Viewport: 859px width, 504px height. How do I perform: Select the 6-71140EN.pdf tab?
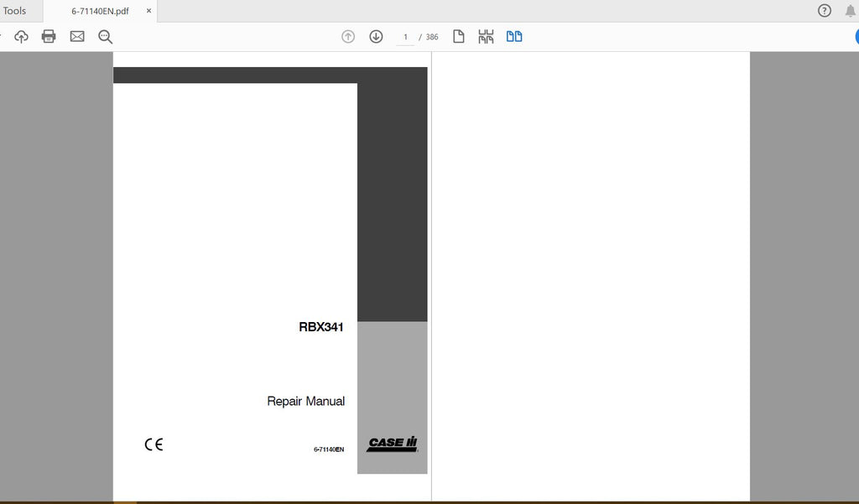(x=101, y=11)
